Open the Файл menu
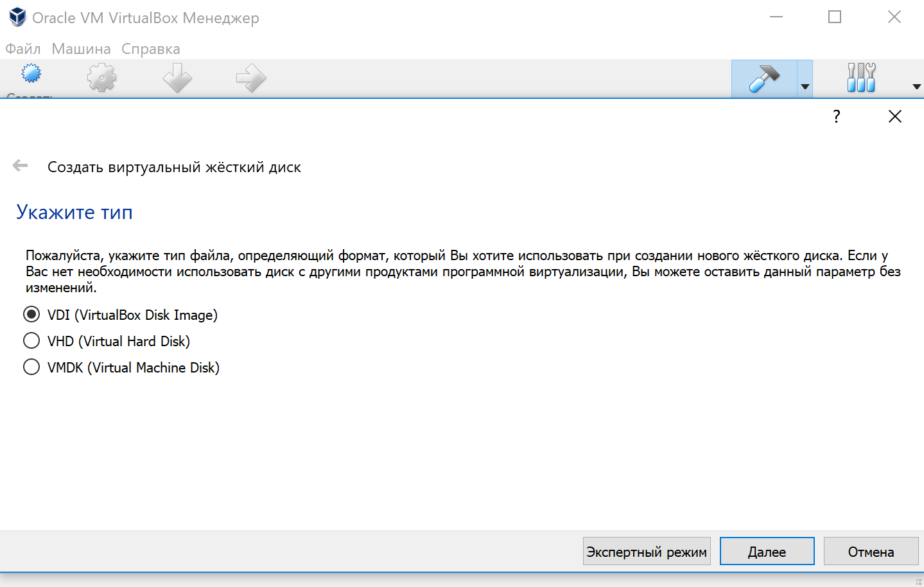924x587 pixels. [x=21, y=49]
